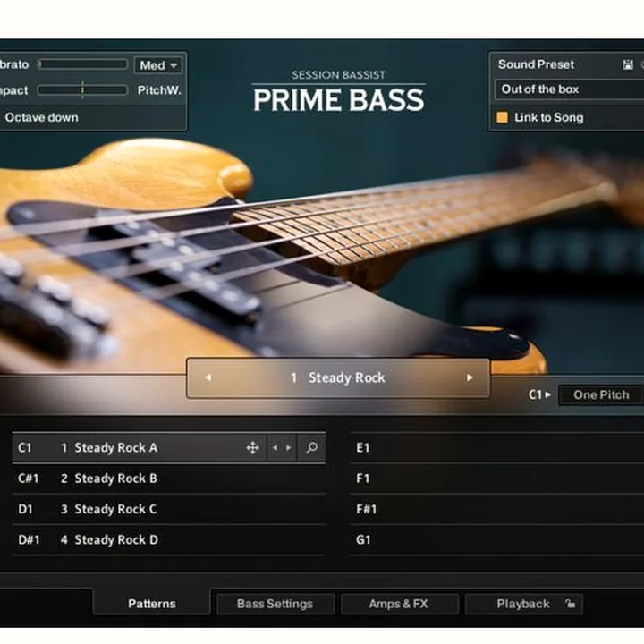Toggle the Playback lock icon

tap(570, 604)
